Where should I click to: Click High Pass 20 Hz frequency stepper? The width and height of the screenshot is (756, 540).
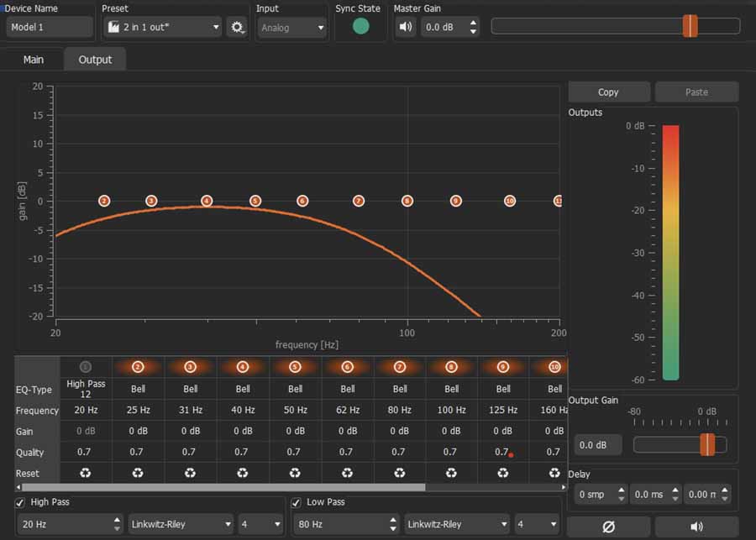117,524
